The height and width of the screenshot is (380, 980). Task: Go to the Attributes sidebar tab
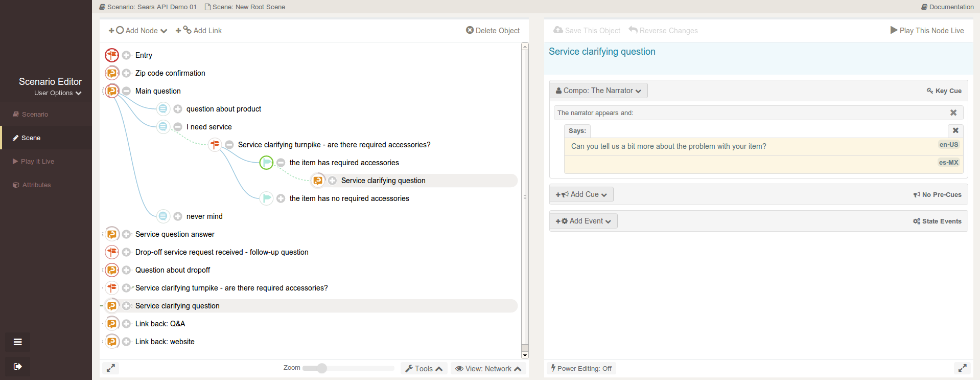(x=36, y=185)
